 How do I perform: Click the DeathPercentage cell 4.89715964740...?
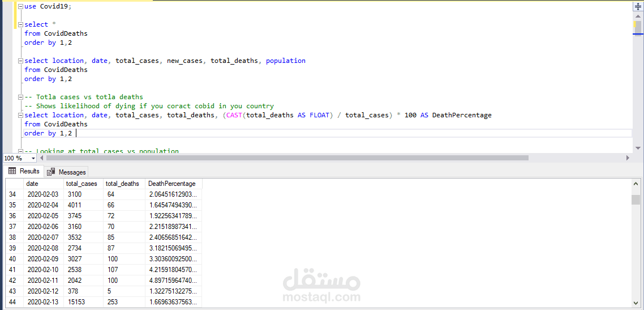(173, 281)
